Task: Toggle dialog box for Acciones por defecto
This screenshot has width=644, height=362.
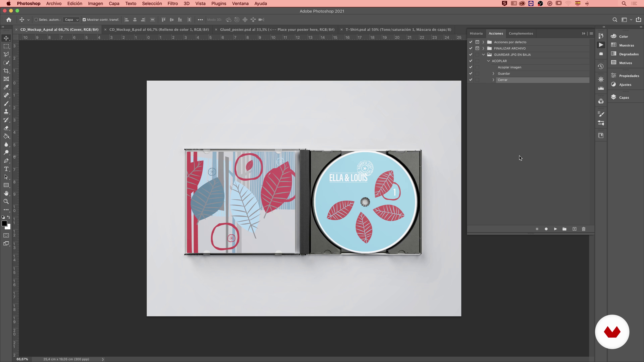Action: coord(477,42)
